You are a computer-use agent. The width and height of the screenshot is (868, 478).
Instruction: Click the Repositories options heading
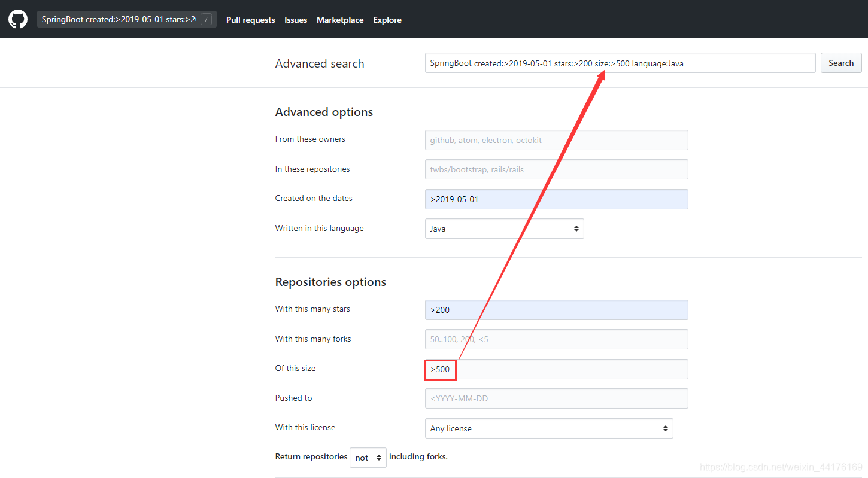[x=330, y=282]
